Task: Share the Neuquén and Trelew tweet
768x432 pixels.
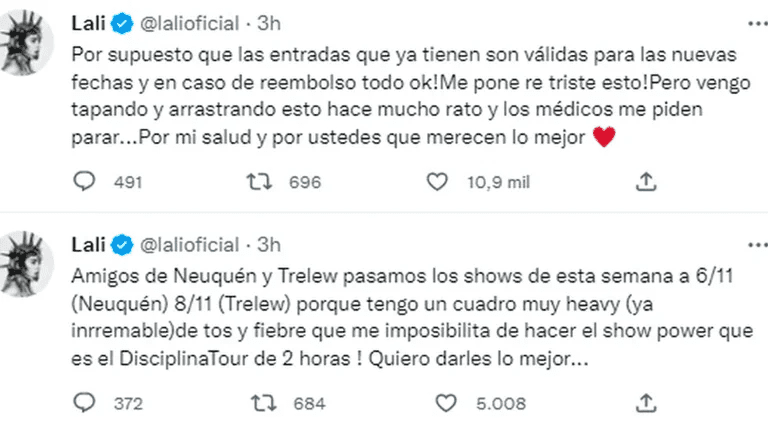Action: pyautogui.click(x=647, y=402)
